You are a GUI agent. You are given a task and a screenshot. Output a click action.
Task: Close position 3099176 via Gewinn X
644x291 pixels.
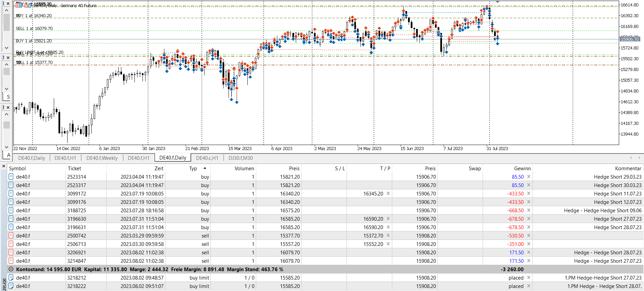528,202
